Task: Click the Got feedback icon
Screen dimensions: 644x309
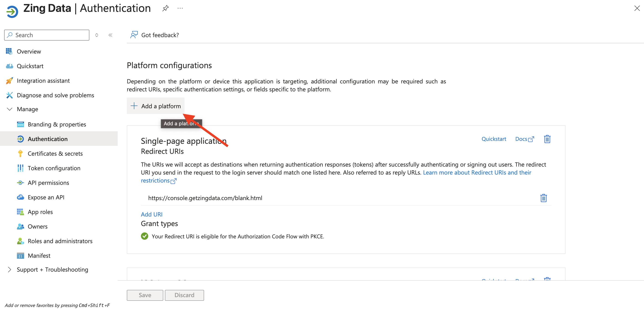Action: [x=134, y=35]
